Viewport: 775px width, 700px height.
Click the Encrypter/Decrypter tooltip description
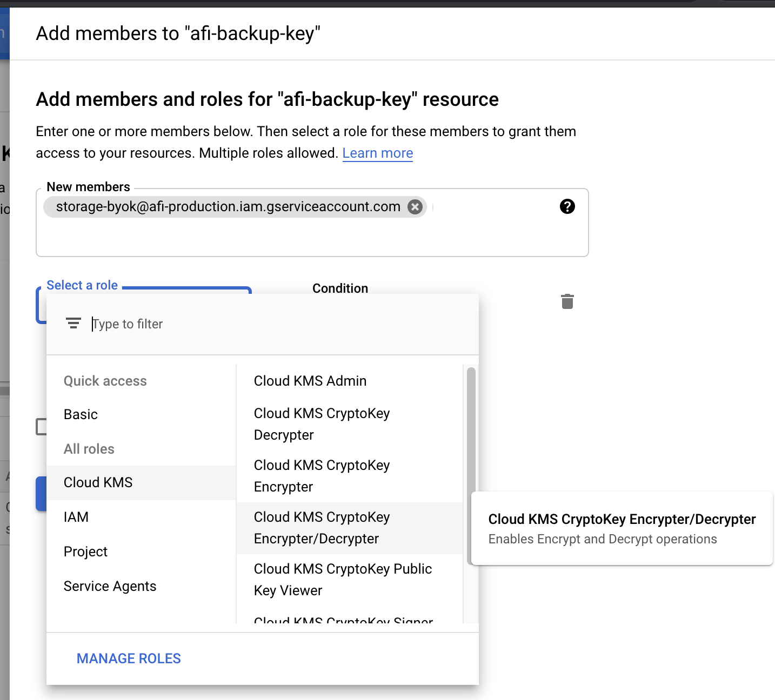[x=603, y=539]
